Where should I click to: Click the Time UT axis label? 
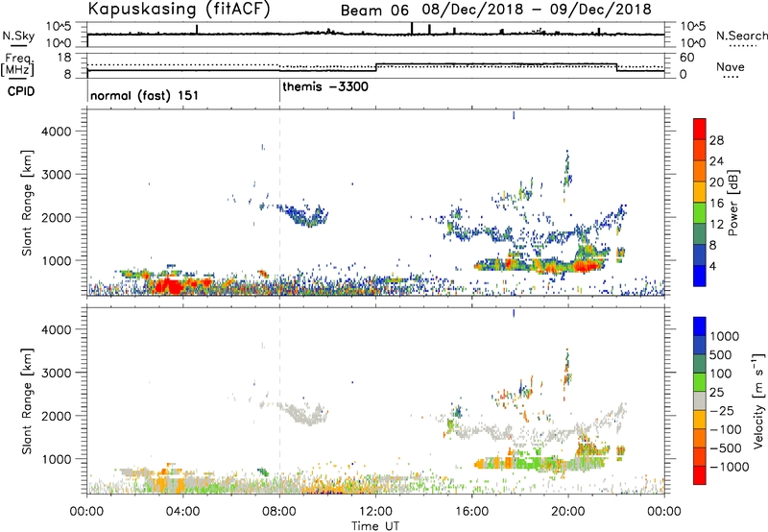[375, 526]
